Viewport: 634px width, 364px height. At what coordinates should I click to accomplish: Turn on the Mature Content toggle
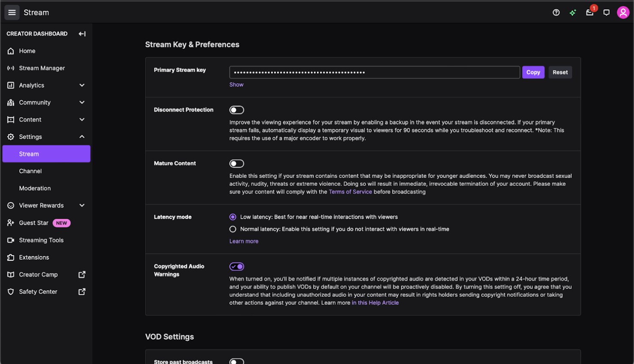pos(237,164)
